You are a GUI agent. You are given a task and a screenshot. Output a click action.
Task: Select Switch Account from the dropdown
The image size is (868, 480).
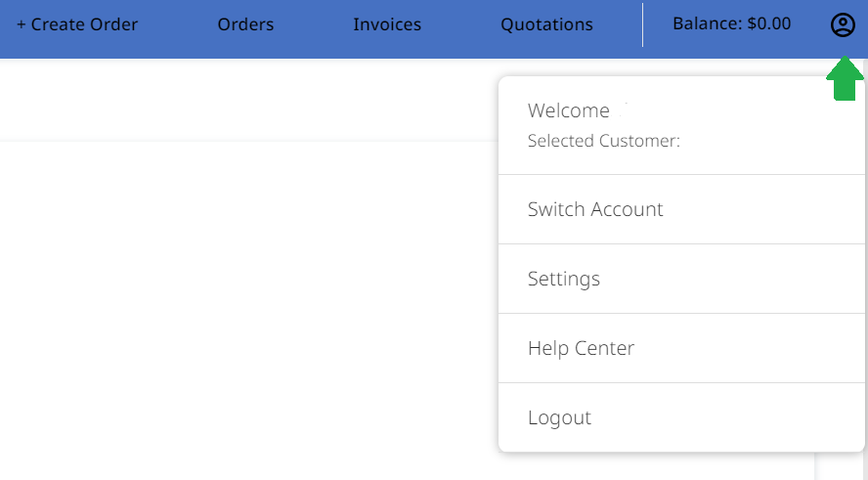[595, 209]
